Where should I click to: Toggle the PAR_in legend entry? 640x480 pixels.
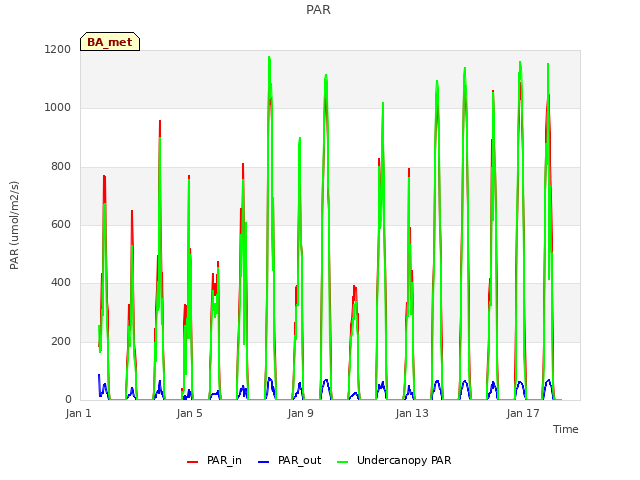214,460
